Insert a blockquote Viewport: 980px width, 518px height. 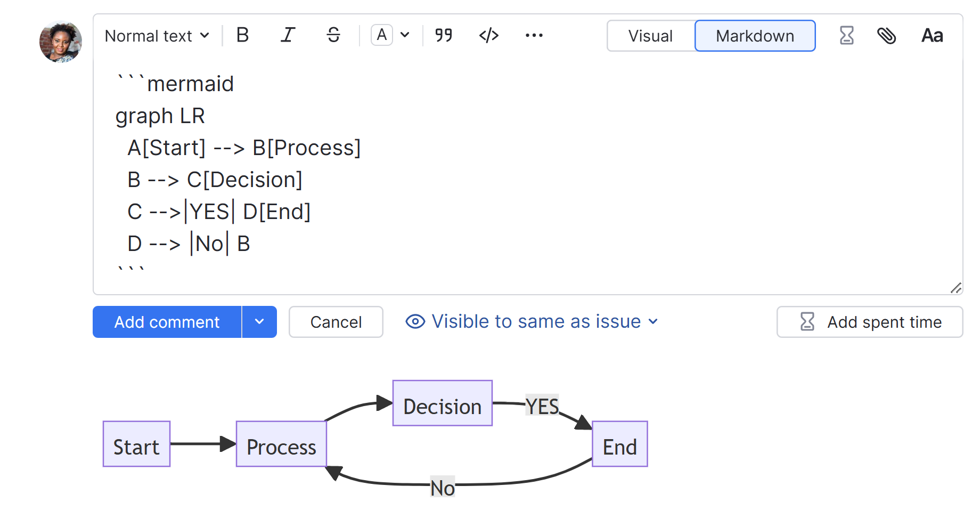click(443, 35)
